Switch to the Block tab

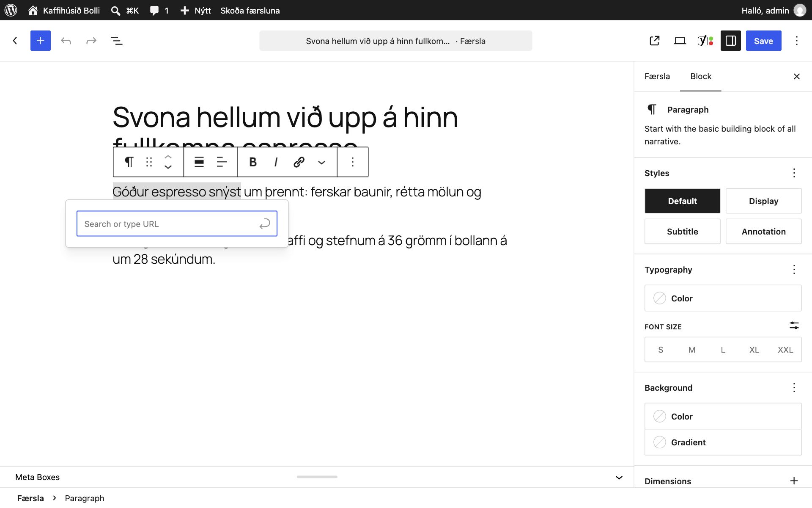[x=701, y=76]
